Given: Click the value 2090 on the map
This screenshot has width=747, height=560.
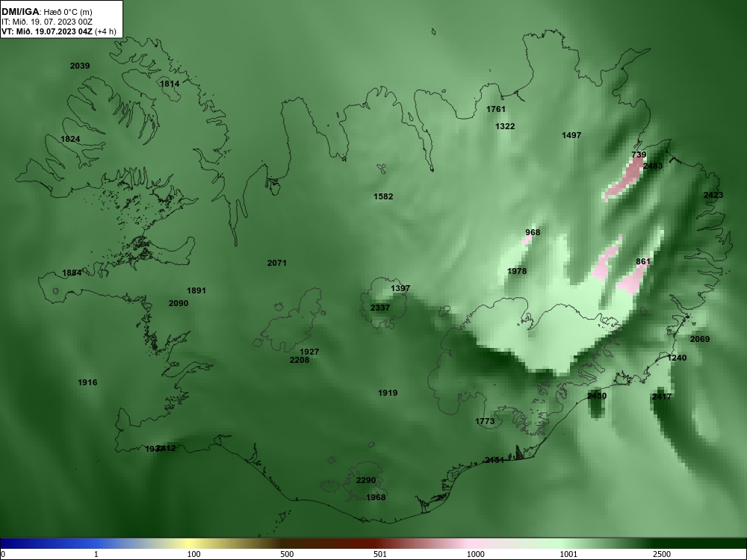Looking at the screenshot, I should pyautogui.click(x=179, y=303).
